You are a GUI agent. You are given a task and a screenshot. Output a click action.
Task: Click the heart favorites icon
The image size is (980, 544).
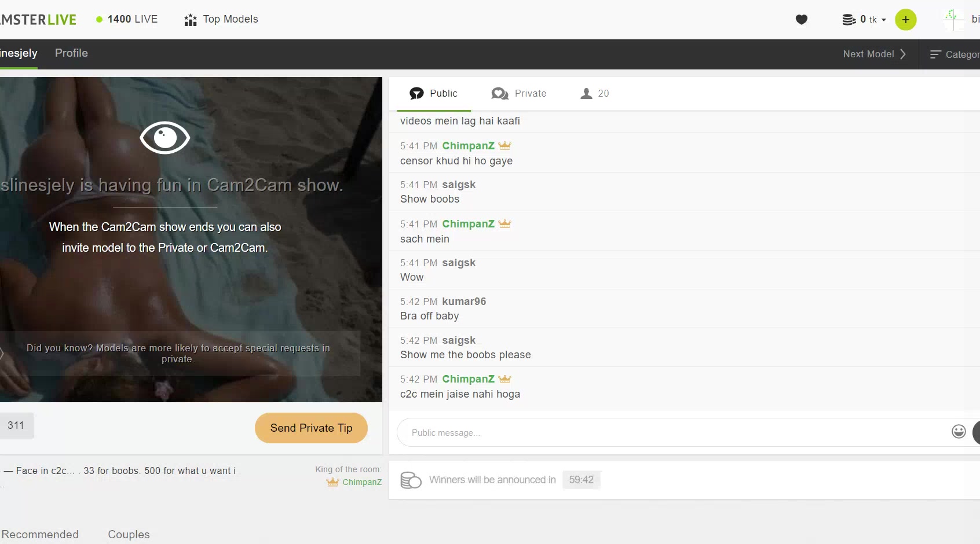click(x=801, y=20)
